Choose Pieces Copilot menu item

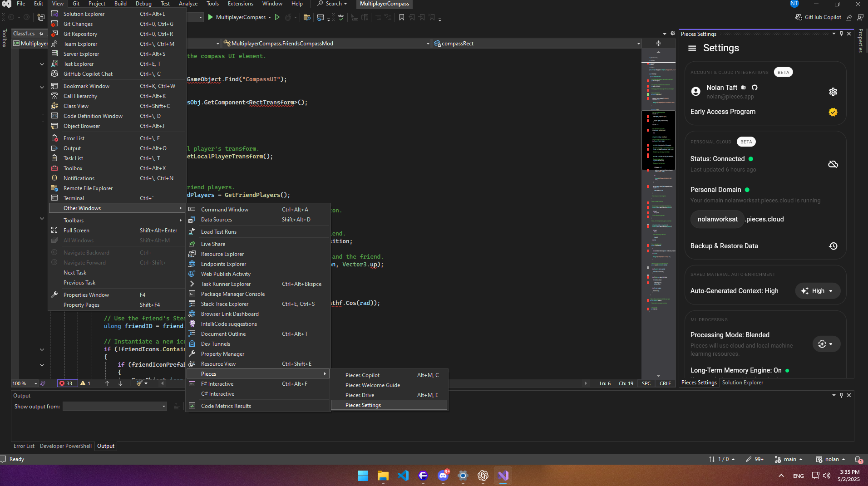pos(389,375)
